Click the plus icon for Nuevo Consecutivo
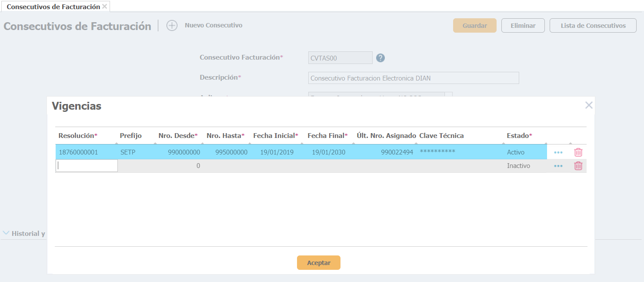The image size is (644, 282). click(172, 26)
